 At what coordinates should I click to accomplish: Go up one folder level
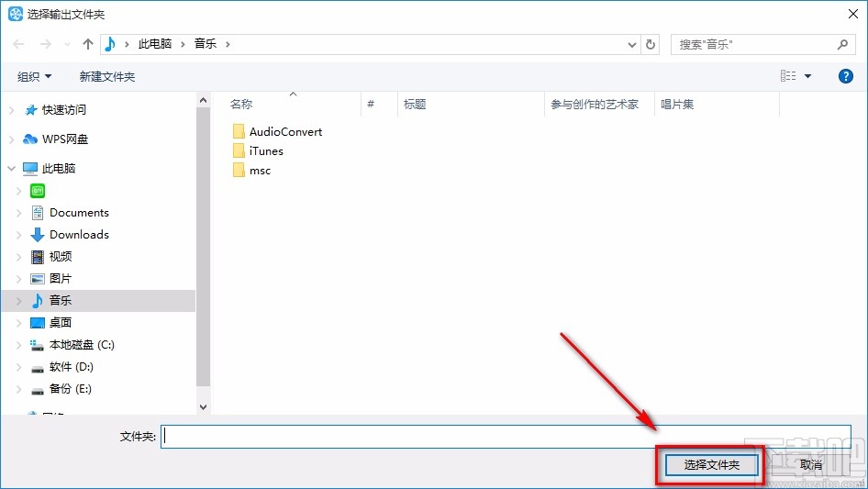click(x=87, y=44)
